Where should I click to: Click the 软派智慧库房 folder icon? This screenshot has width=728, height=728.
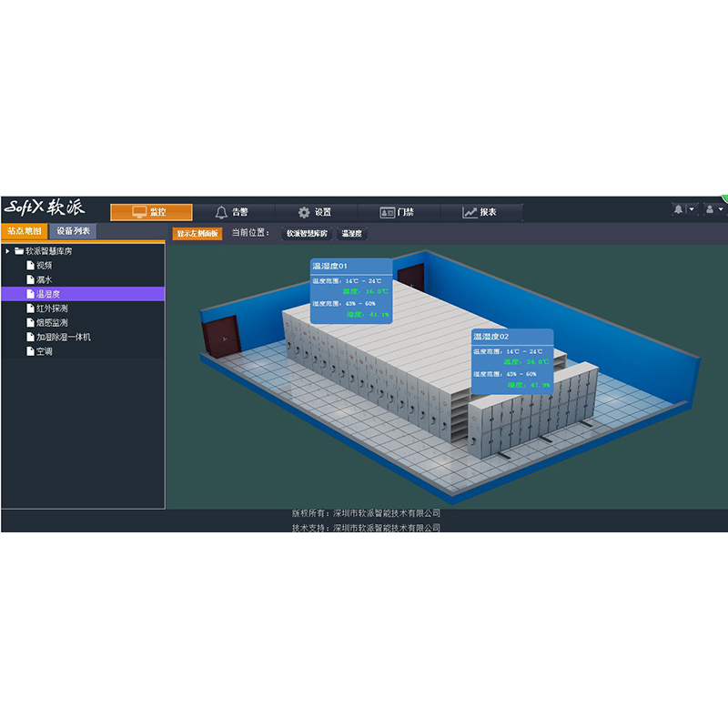point(19,251)
